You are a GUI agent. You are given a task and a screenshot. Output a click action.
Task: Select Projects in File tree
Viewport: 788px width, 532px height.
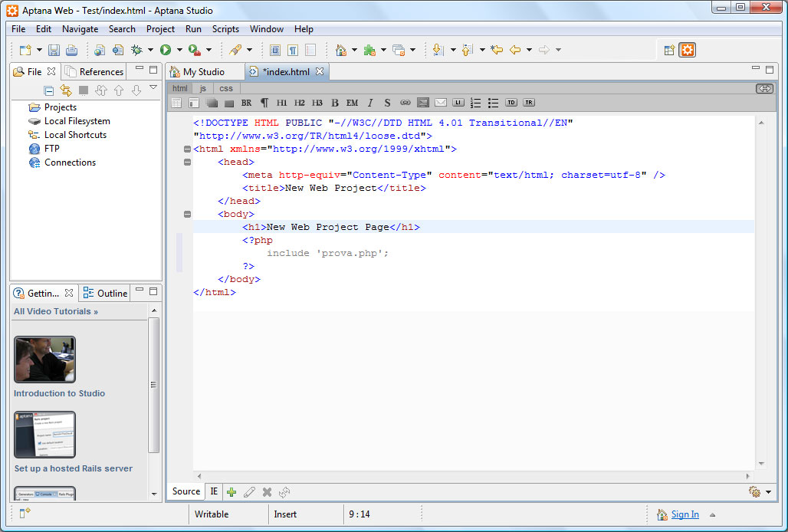pyautogui.click(x=61, y=107)
